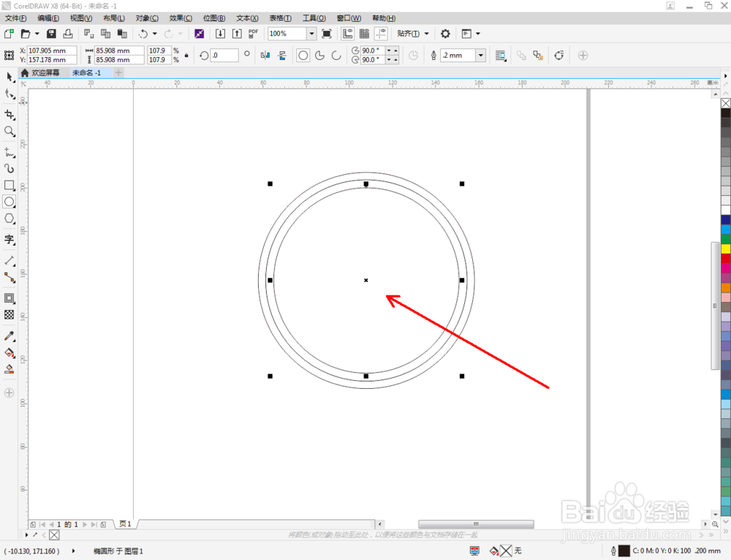This screenshot has width=731, height=560.
Task: Expand the status bar coordinates arrow
Action: coord(74,550)
